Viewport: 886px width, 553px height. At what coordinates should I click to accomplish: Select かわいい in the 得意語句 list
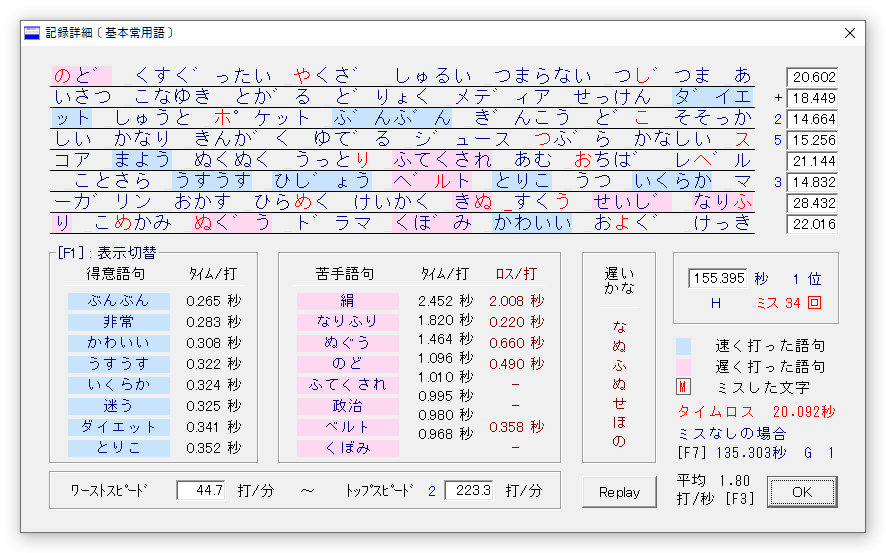[119, 343]
